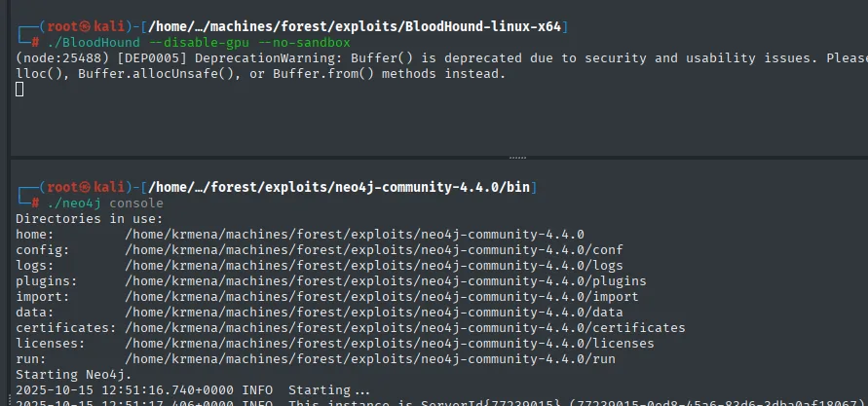868x406 pixels.
Task: Click the path ending in /certificates
Action: [x=404, y=327]
